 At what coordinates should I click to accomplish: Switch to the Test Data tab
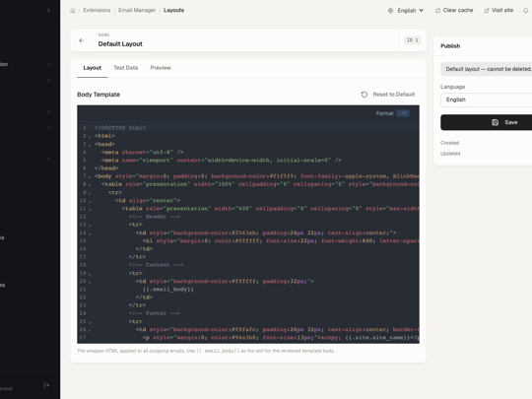125,68
